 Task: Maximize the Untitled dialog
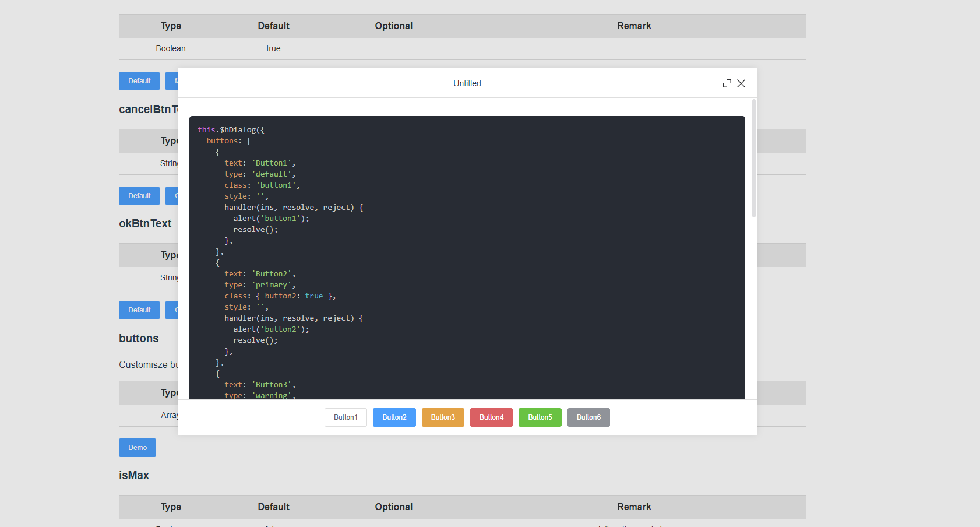coord(727,83)
